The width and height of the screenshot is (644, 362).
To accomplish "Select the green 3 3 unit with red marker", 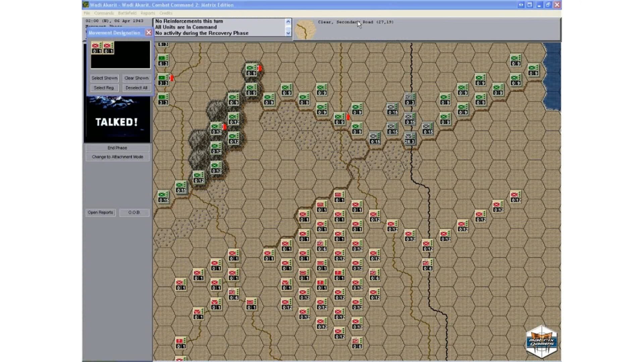I will (x=163, y=80).
